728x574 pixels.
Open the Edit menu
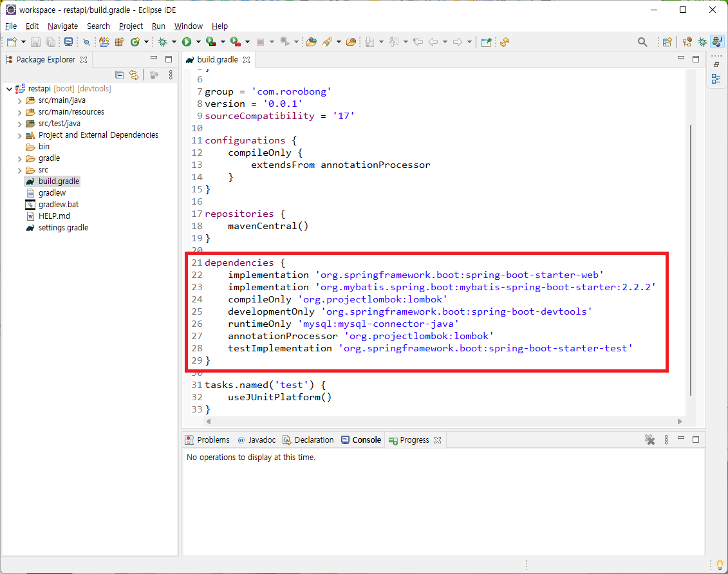click(x=32, y=26)
